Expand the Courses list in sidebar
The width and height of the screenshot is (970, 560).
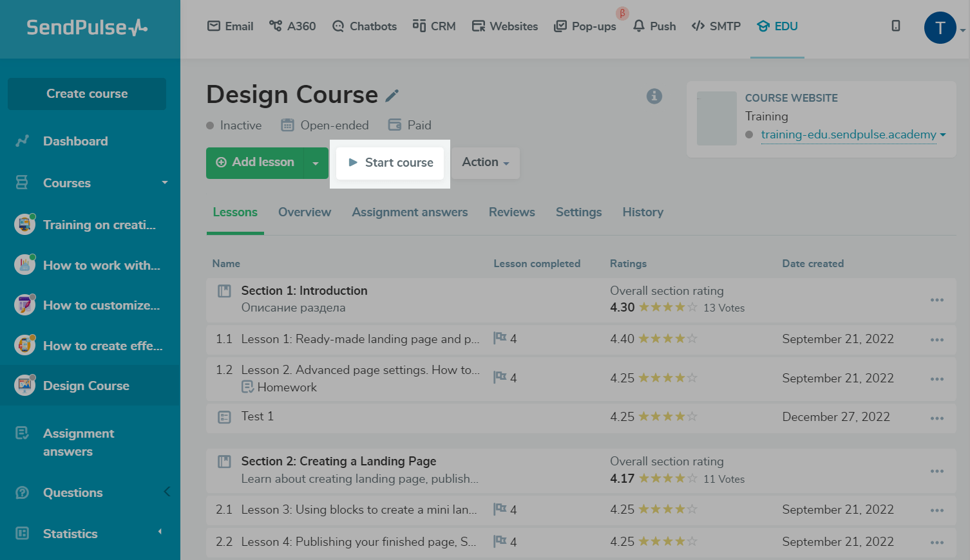(165, 183)
